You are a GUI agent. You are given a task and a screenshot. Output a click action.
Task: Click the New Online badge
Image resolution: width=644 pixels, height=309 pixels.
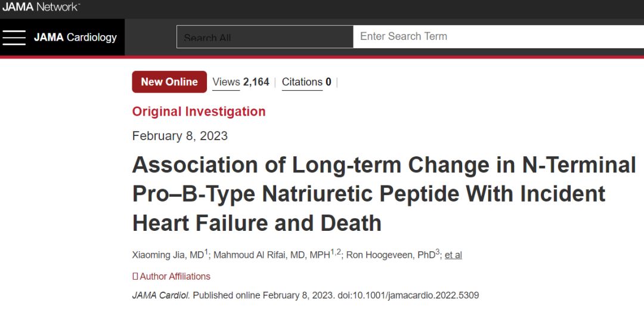coord(169,82)
